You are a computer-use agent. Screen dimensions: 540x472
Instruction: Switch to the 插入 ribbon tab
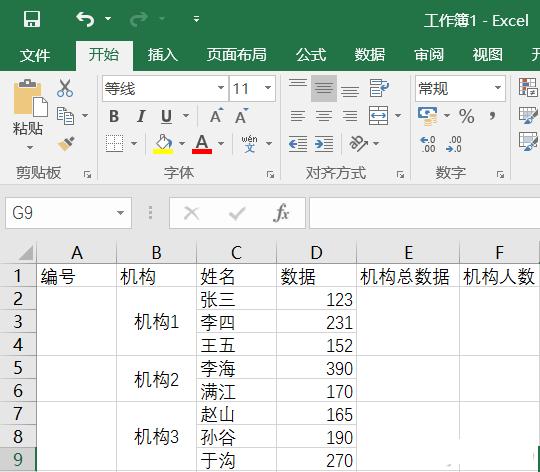(163, 55)
